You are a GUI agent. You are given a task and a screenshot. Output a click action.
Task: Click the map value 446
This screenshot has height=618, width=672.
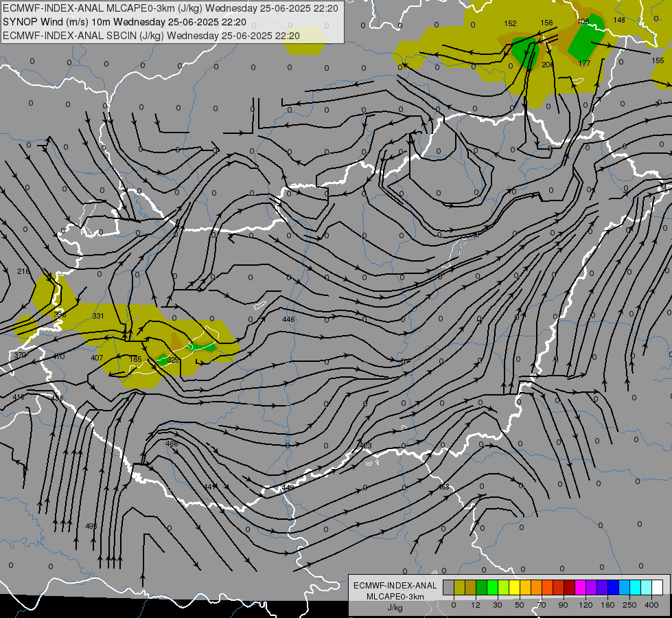[288, 319]
